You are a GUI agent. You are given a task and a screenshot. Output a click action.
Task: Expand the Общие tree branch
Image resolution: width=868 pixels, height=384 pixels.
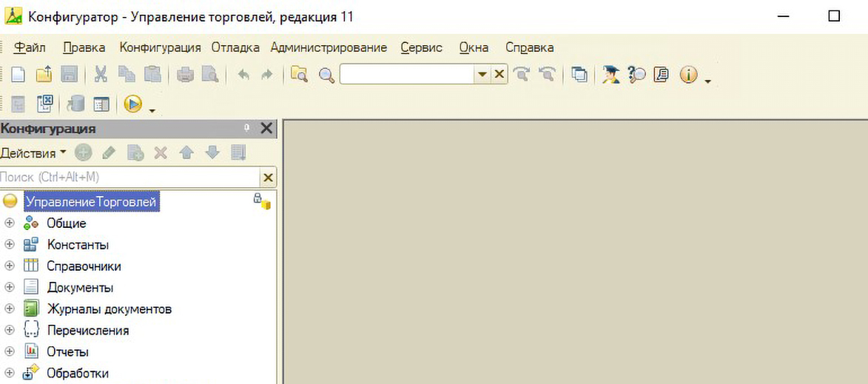(x=10, y=223)
